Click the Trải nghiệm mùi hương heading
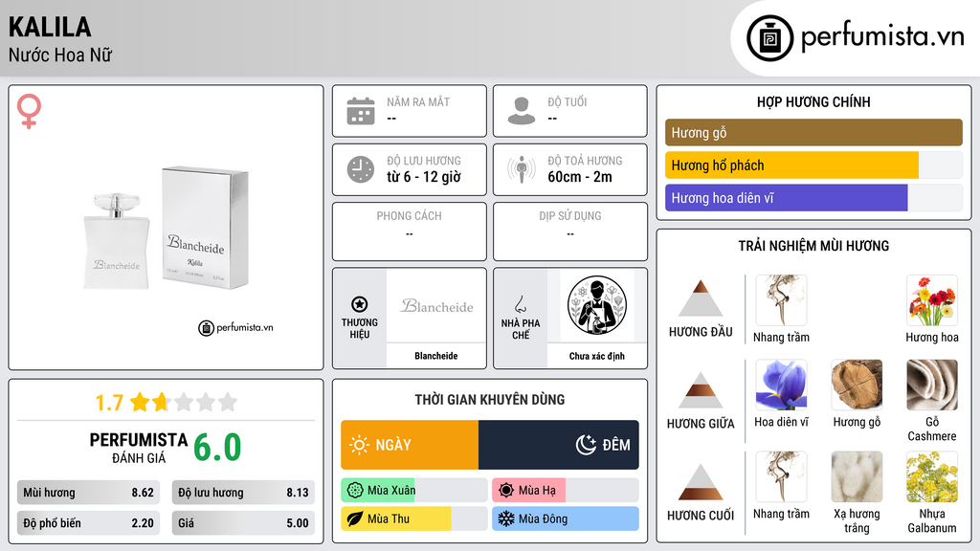This screenshot has height=551, width=980. [813, 246]
